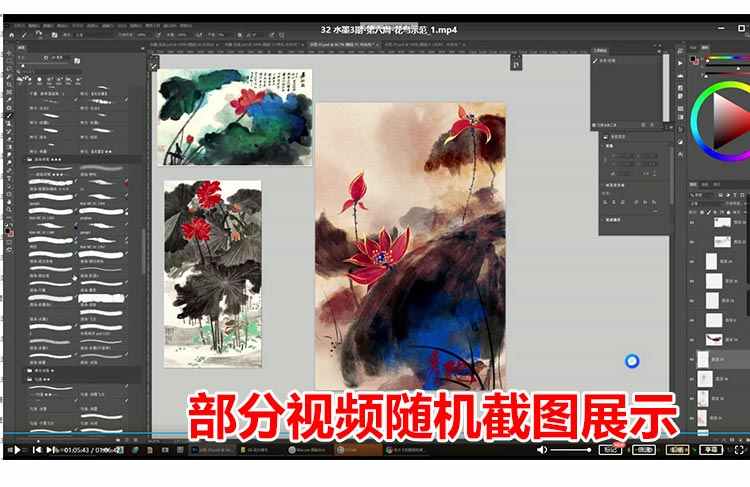Open the layer kind filter dropdown
750x487 pixels.
[x=703, y=196]
